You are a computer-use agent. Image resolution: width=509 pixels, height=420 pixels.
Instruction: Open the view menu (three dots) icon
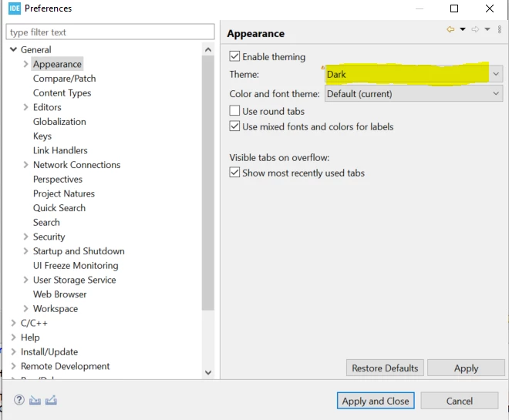click(500, 29)
